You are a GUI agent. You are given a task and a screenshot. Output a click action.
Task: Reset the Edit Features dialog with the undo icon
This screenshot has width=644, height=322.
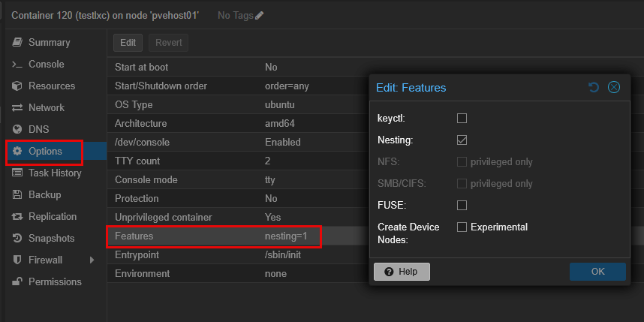coord(594,87)
